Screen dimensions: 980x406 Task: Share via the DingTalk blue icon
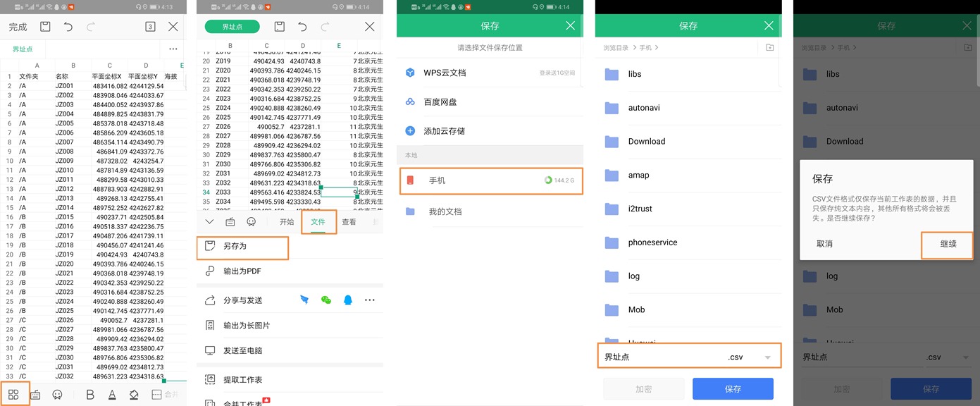pos(304,300)
